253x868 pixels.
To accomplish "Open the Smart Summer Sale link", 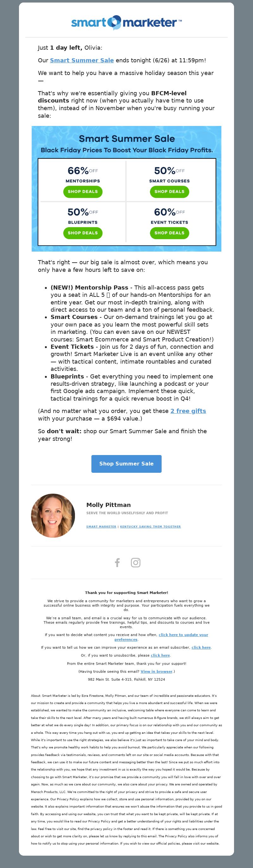I will 82,60.
